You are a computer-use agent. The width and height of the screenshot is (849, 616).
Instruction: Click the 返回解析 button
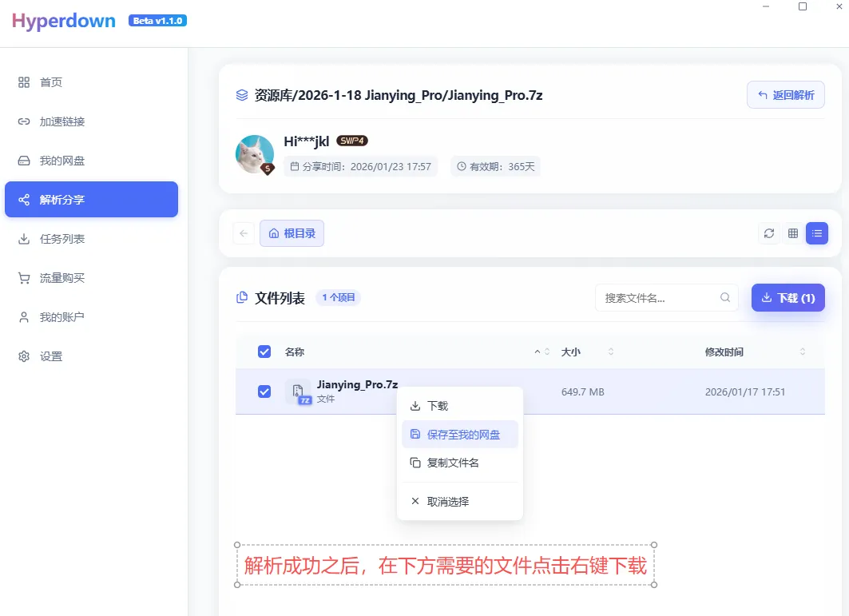(x=786, y=95)
